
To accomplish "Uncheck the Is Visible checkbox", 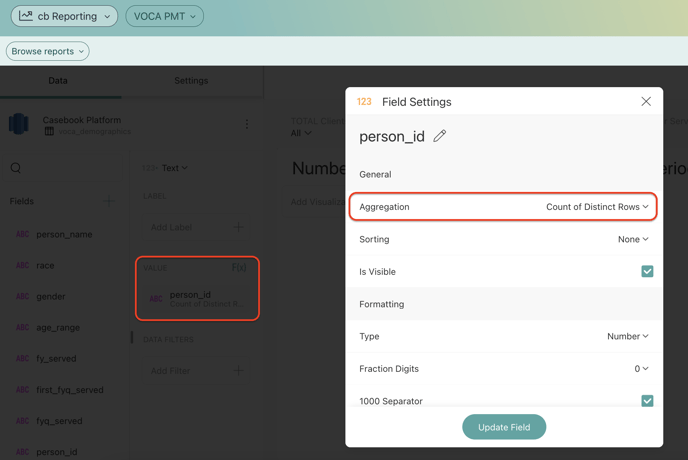I will tap(647, 271).
